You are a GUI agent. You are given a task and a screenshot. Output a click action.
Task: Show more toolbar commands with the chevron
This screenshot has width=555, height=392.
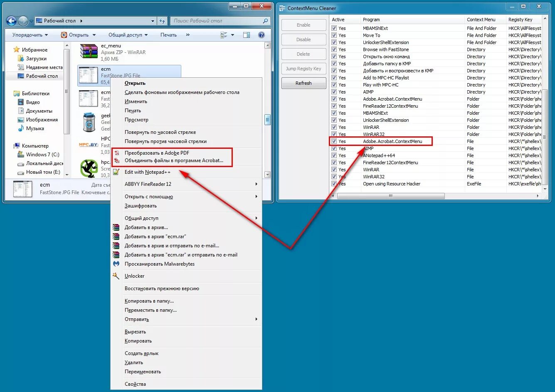[x=188, y=35]
